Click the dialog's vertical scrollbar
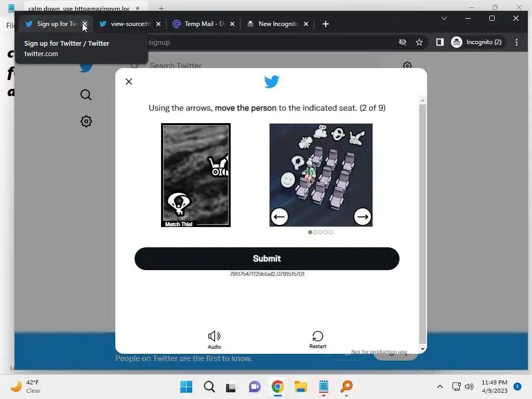532x399 pixels. tap(422, 224)
